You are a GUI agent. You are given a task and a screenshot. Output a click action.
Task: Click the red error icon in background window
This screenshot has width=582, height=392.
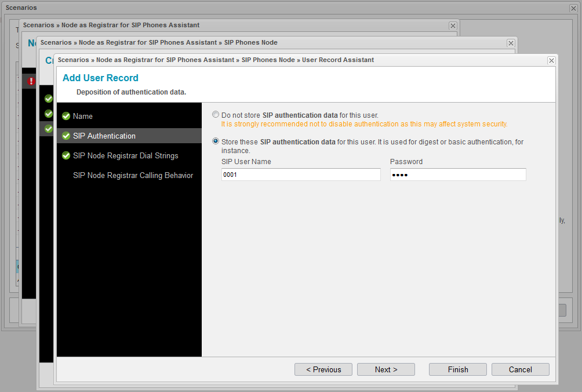pyautogui.click(x=31, y=81)
